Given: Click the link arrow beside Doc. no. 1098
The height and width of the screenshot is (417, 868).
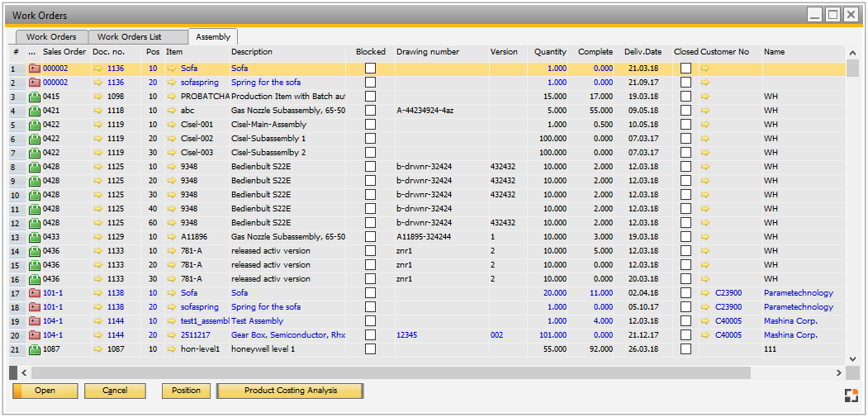Looking at the screenshot, I should [98, 97].
